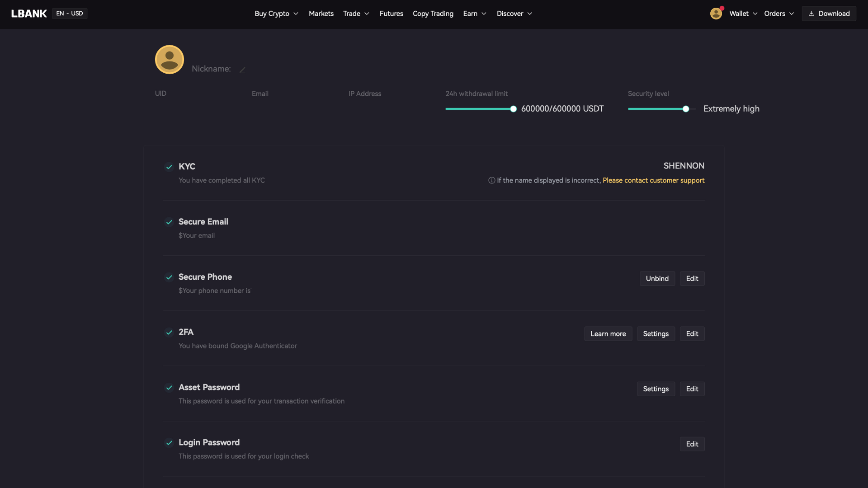
Task: Open the Orders dropdown menu
Action: [780, 13]
